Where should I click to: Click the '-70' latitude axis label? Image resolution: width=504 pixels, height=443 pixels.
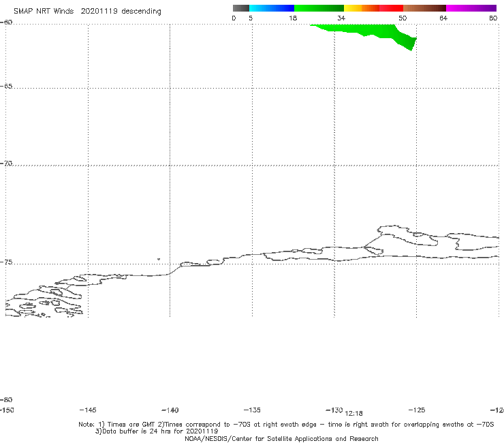pos(6,164)
